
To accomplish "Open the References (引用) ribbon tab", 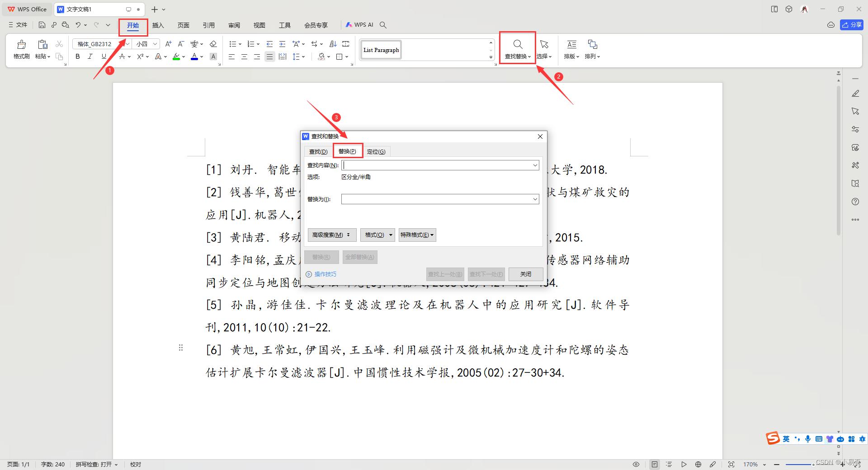I will [208, 25].
